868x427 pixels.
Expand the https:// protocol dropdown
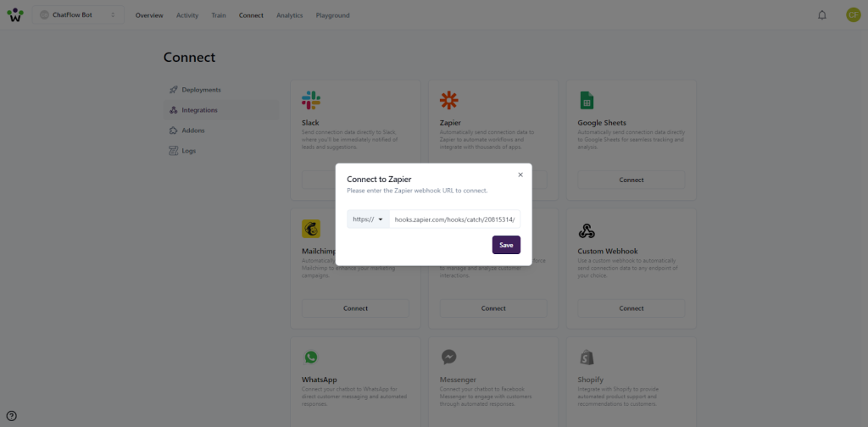point(368,219)
